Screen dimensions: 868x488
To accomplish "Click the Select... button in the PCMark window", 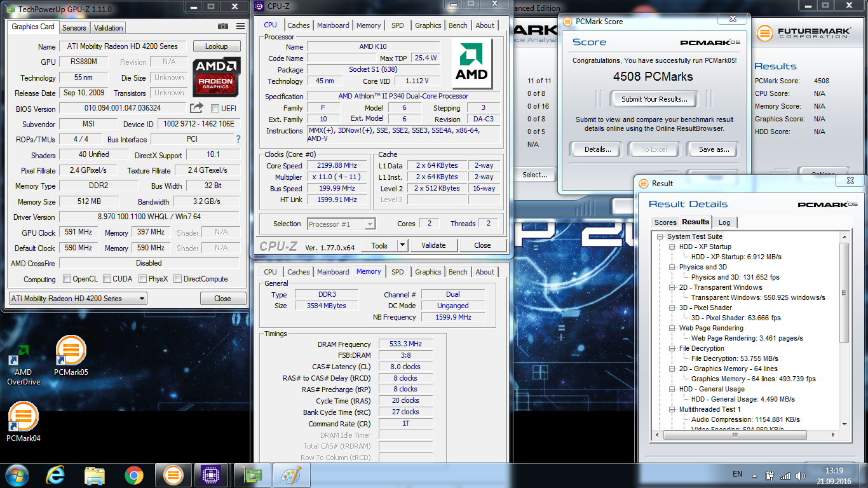I will tap(535, 175).
